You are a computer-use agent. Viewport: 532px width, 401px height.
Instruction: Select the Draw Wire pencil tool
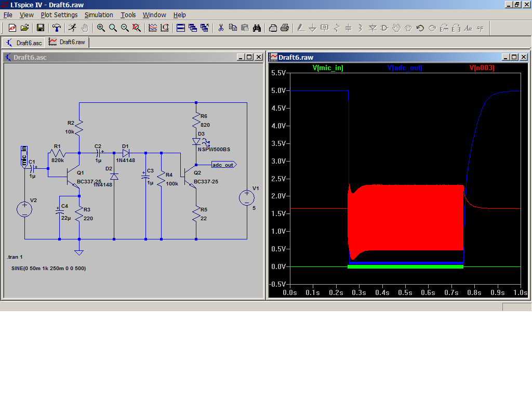(x=301, y=28)
